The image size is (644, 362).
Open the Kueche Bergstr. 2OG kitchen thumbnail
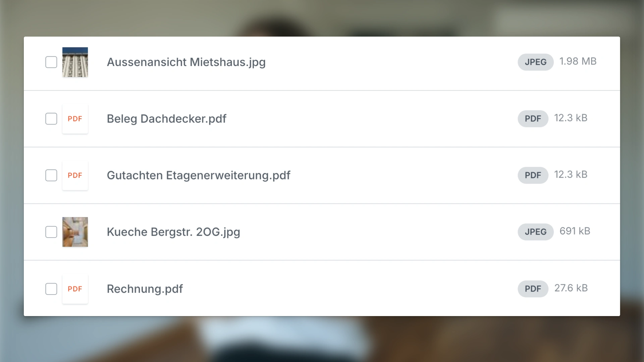coord(75,232)
